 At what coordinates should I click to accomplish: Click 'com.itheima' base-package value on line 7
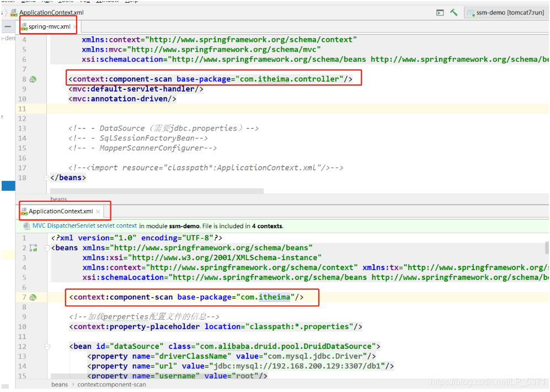click(x=265, y=297)
